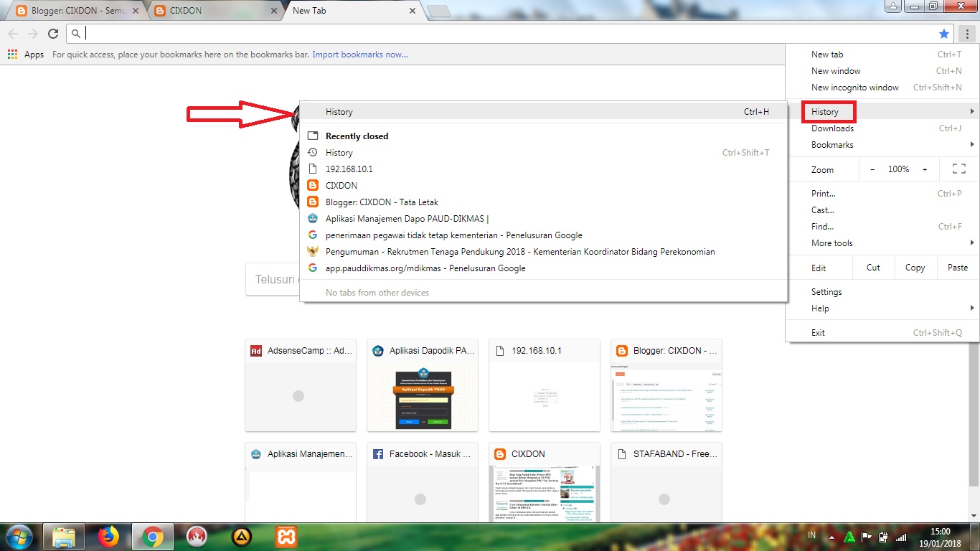Click the Import bookmarks now link

pyautogui.click(x=359, y=54)
